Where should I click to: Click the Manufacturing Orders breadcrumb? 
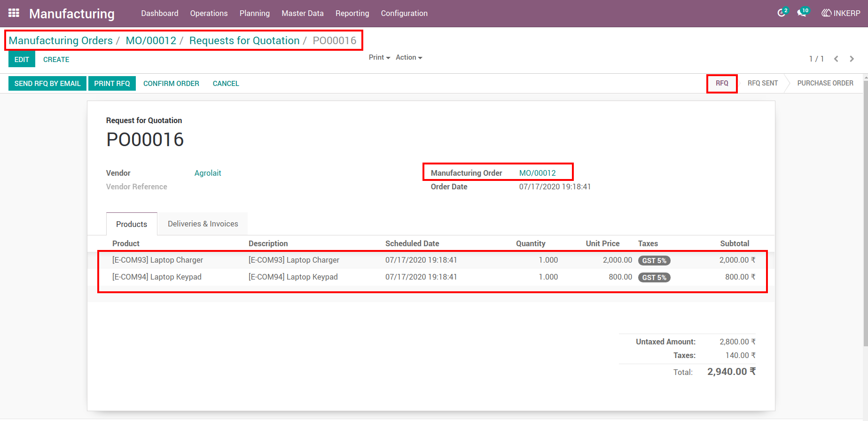coord(61,40)
